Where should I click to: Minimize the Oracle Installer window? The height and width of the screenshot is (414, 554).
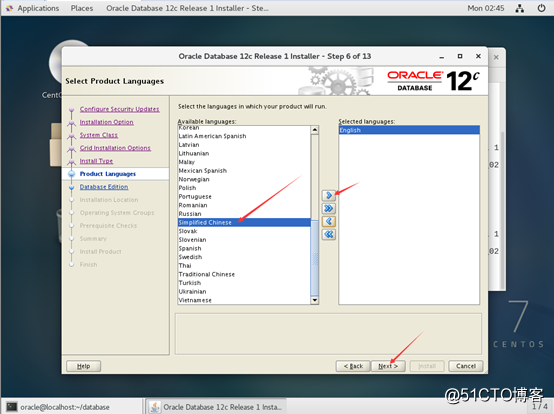coord(441,57)
